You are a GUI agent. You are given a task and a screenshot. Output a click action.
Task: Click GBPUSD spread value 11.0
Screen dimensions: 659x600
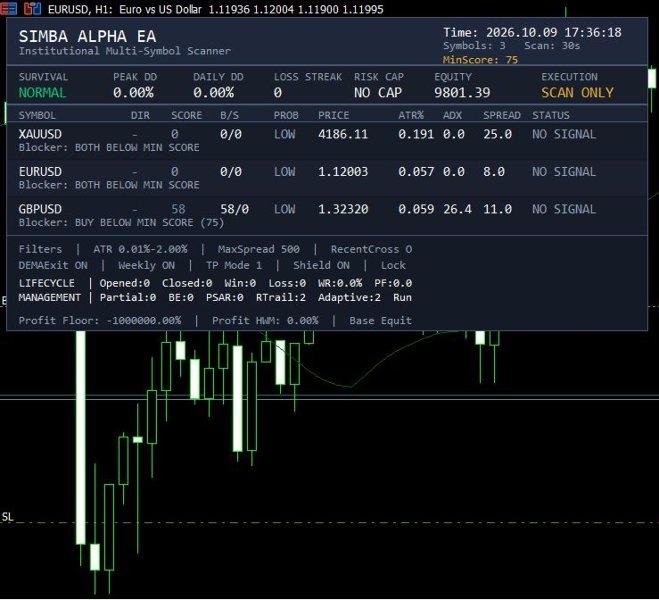click(x=498, y=209)
